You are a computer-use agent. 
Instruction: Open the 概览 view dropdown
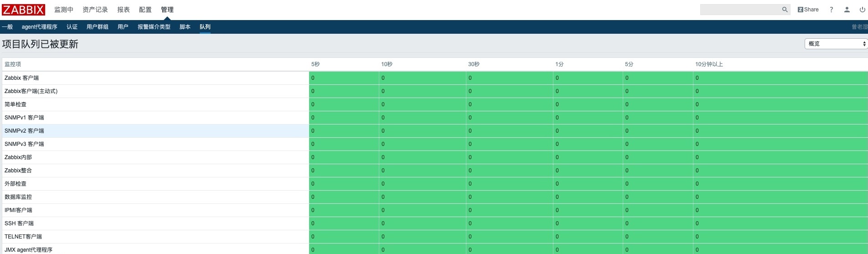836,44
